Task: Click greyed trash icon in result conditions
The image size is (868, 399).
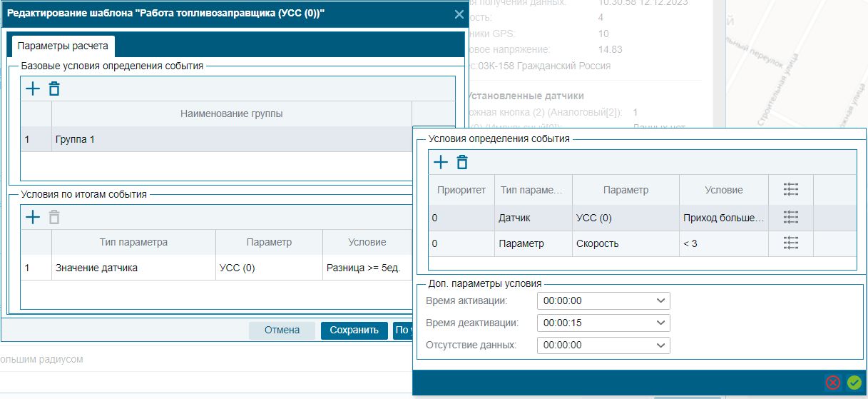Action: click(54, 218)
